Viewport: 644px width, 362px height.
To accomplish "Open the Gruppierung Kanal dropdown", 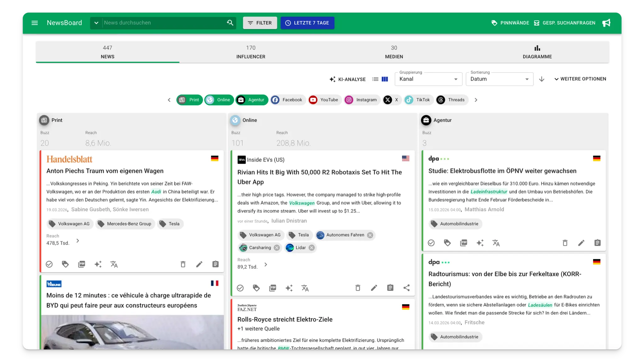I will 428,79.
